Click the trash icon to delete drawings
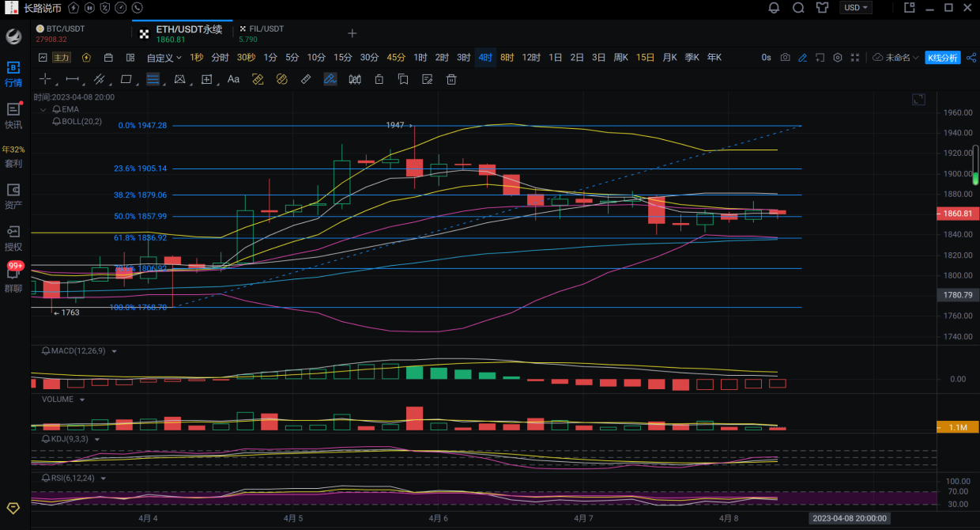This screenshot has width=980, height=530. [x=451, y=79]
